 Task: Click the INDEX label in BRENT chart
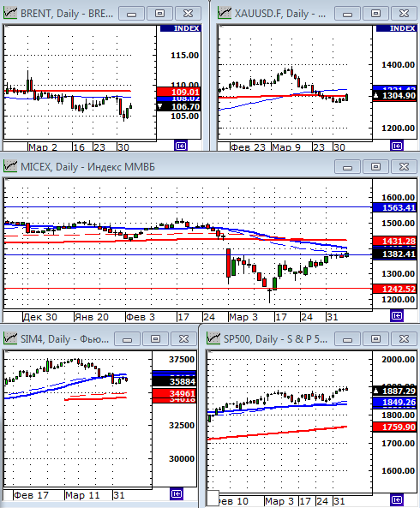(181, 28)
